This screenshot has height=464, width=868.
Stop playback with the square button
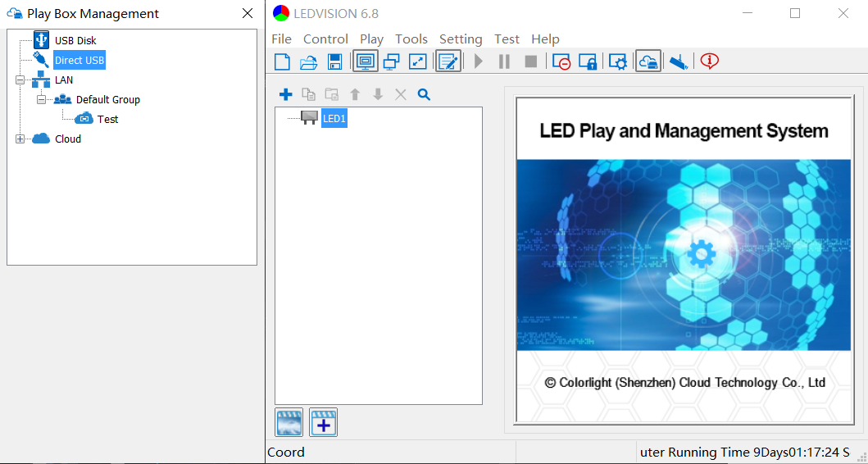[x=531, y=61]
